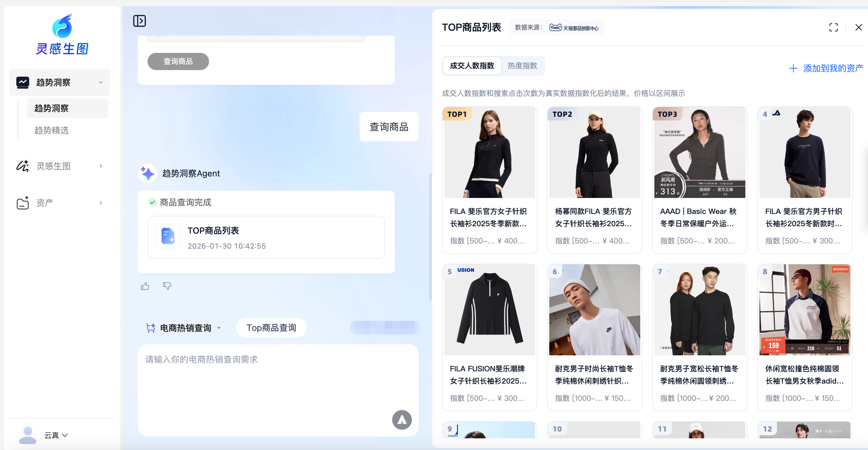Toggle the sidebar collapse icon

coord(139,21)
